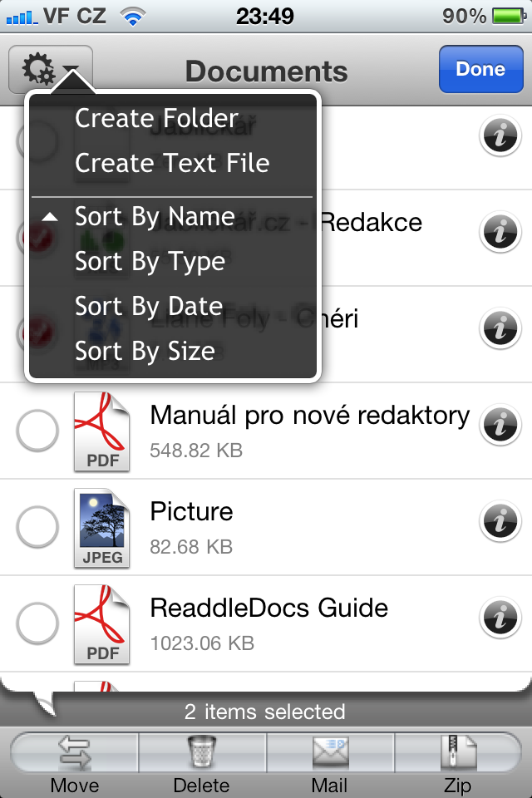Viewport: 532px width, 798px height.
Task: Select the Picture JPEG file checkbox
Action: click(x=37, y=527)
